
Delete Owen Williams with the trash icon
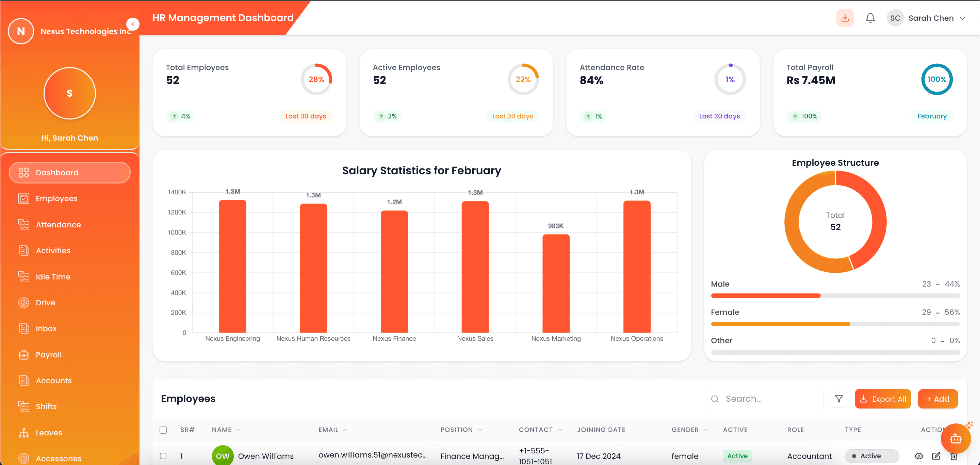pyautogui.click(x=954, y=456)
